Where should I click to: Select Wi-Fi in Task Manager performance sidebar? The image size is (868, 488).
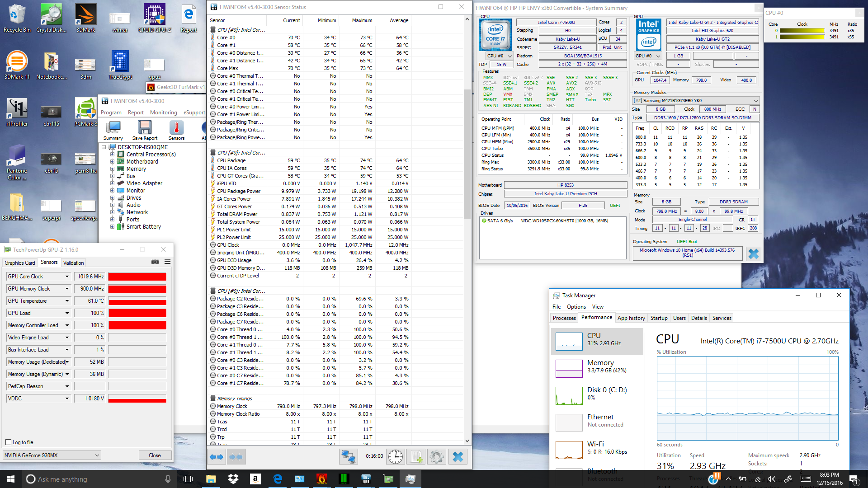pyautogui.click(x=597, y=449)
